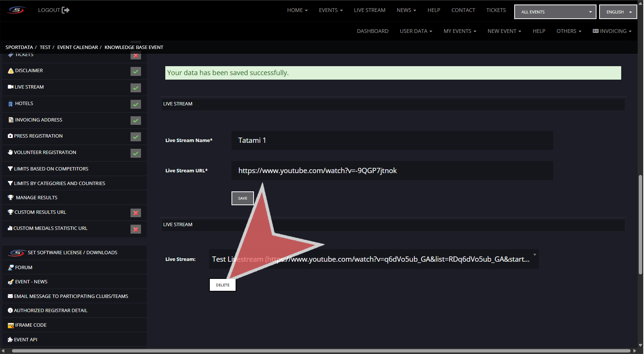Toggle the green check beside Volunteer Registration
This screenshot has width=644, height=354.
(x=135, y=153)
